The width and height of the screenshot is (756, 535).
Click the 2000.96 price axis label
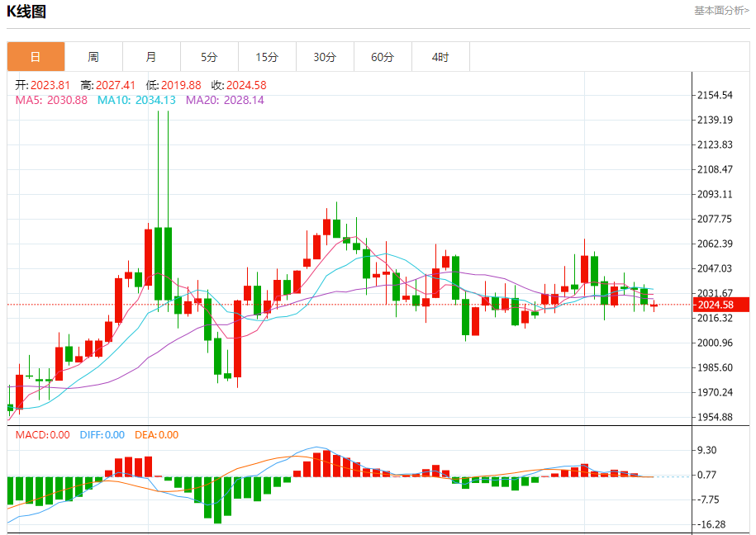(715, 343)
